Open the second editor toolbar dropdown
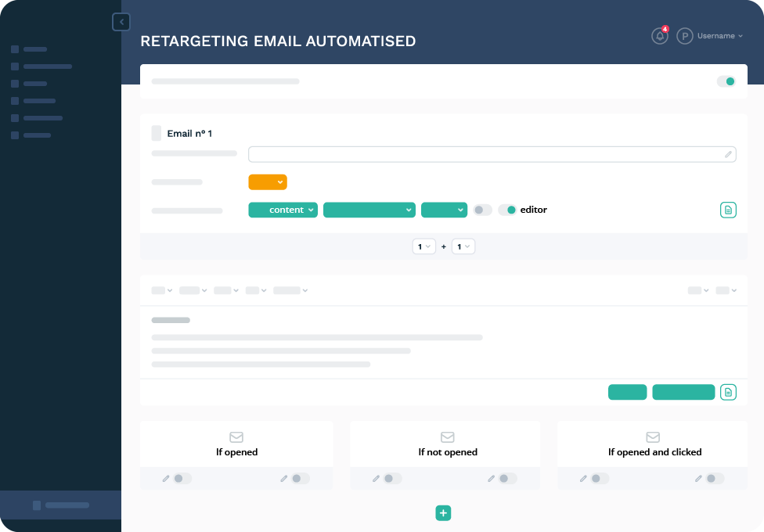764x532 pixels. click(193, 290)
